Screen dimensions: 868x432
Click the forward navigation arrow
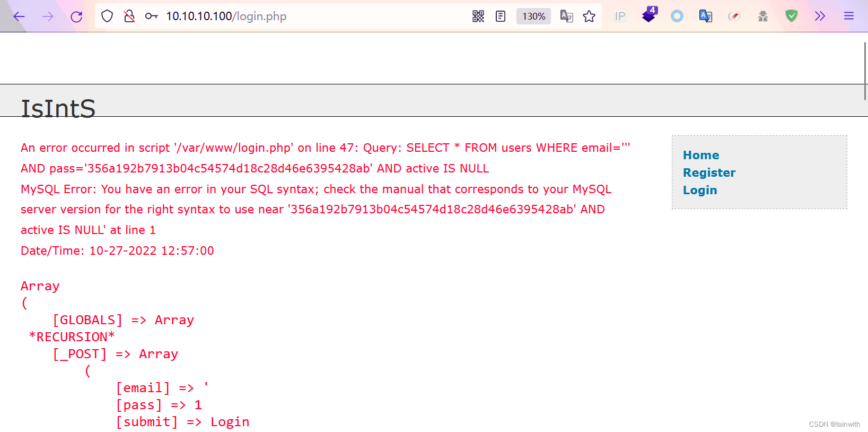point(48,16)
